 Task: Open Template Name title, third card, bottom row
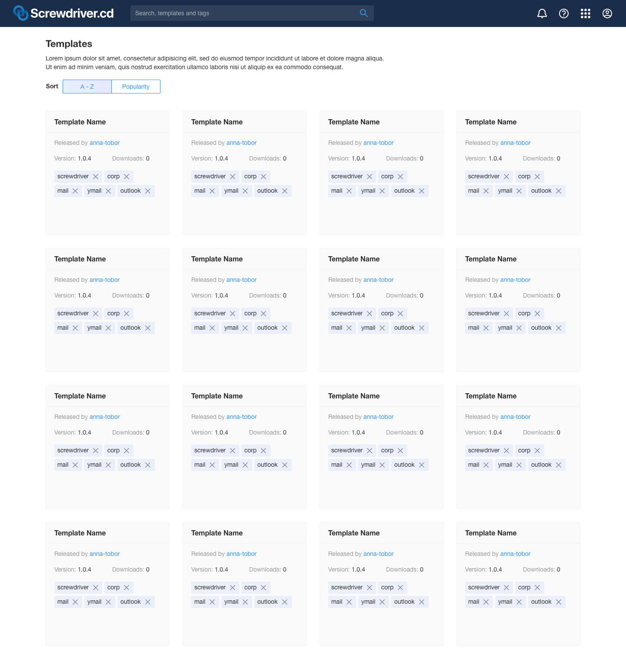point(354,533)
